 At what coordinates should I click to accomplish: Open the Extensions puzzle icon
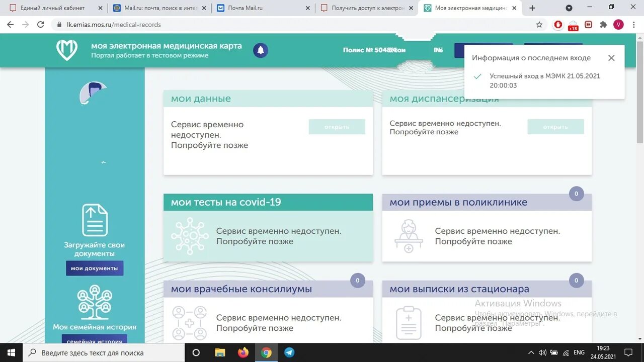603,25
